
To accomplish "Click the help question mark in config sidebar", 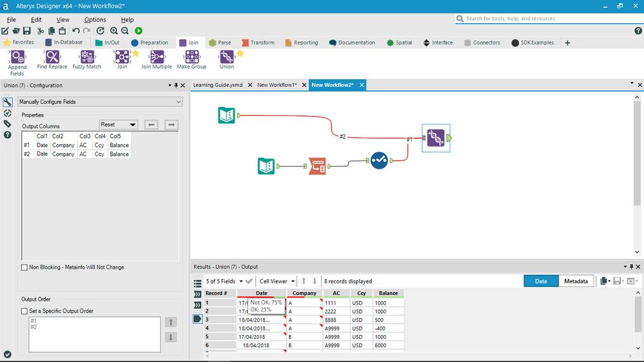I will point(7,135).
